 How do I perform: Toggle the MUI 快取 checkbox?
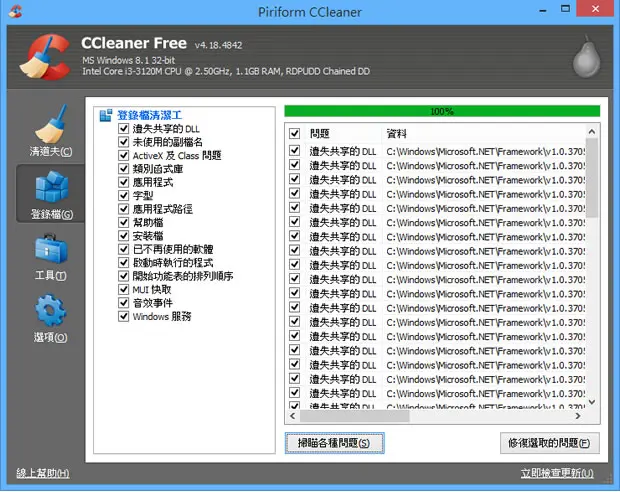123,290
